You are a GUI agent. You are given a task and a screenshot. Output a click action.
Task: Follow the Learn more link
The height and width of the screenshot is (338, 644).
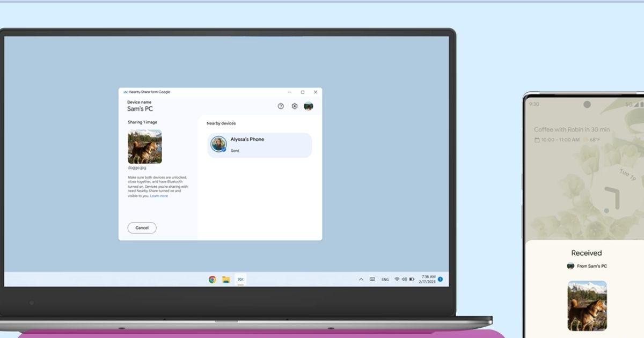point(159,196)
